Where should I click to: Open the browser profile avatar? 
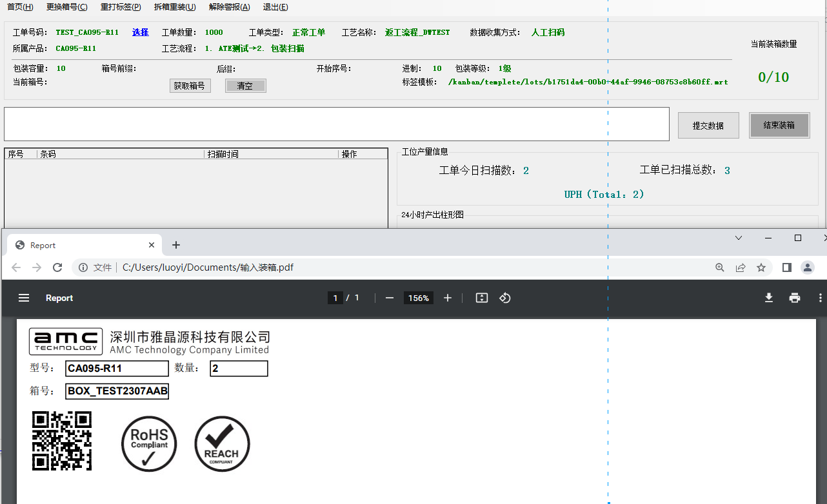807,267
